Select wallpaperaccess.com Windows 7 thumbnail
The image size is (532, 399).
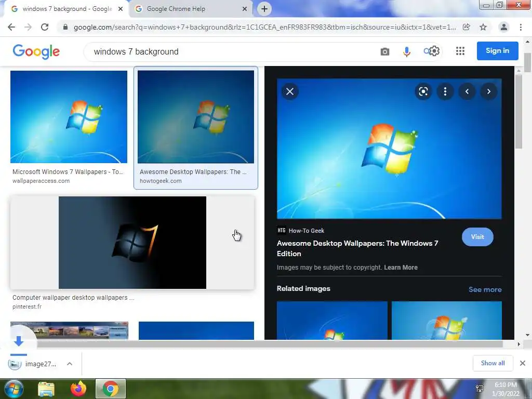pyautogui.click(x=69, y=117)
